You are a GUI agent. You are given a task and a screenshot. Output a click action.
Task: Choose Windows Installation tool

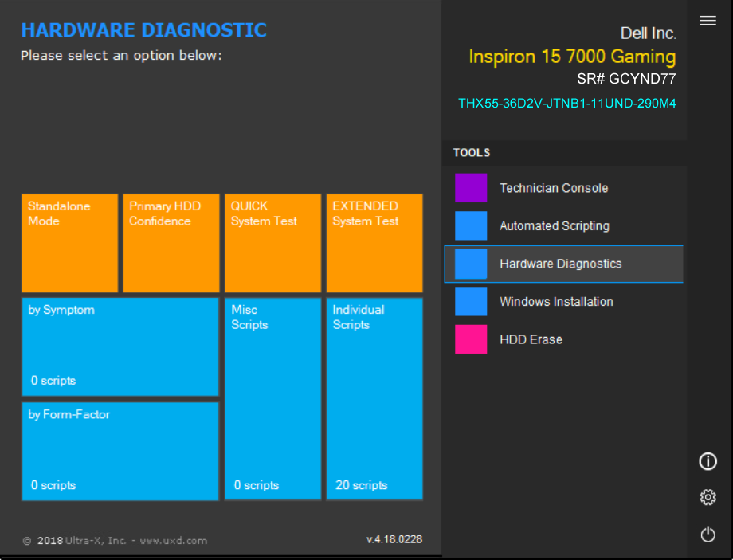(564, 301)
